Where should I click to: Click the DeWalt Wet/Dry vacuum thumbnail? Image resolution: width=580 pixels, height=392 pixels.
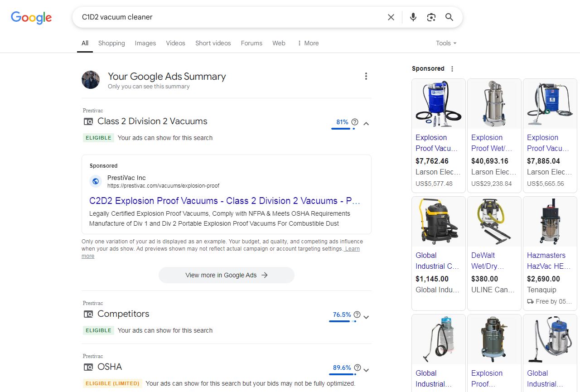point(493,222)
